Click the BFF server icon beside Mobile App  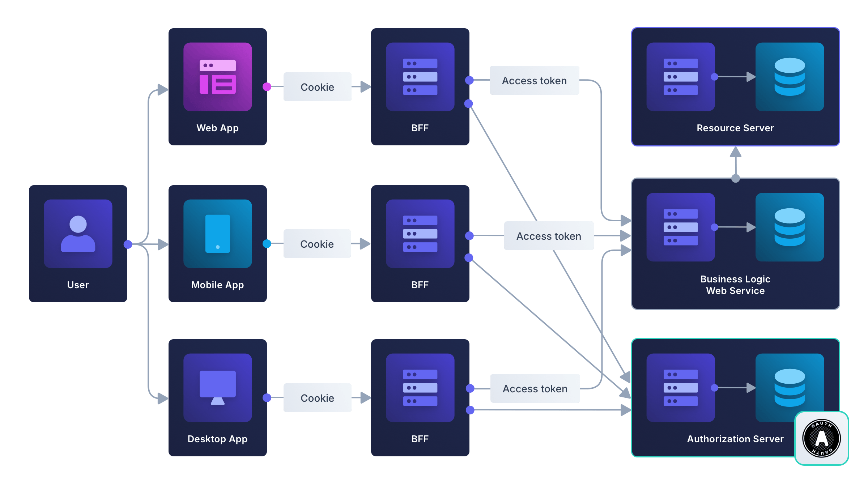(x=420, y=234)
